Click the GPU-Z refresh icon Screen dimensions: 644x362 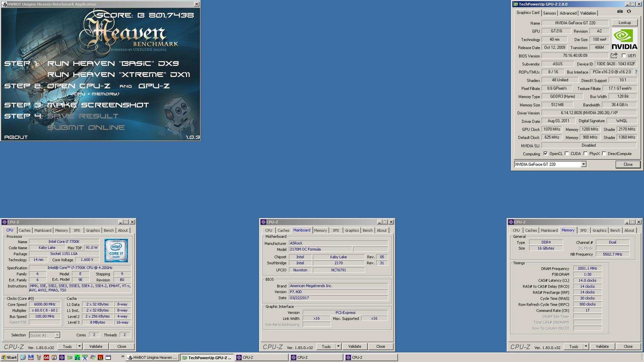629,11
